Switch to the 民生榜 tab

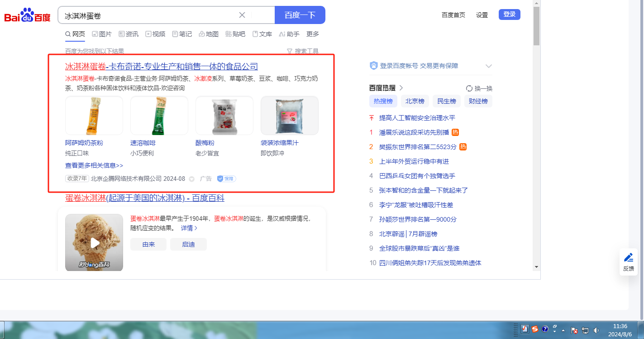tap(447, 101)
